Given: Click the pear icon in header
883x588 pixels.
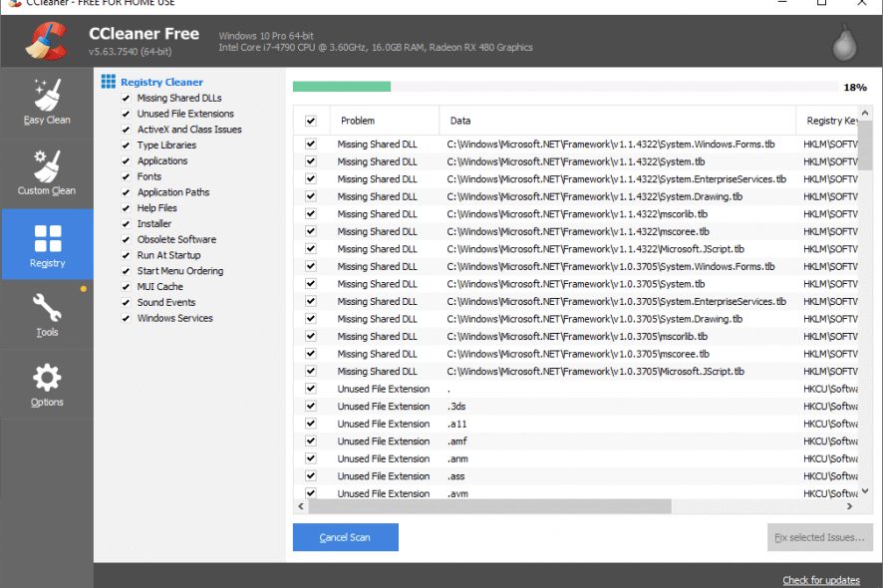Looking at the screenshot, I should (x=844, y=42).
